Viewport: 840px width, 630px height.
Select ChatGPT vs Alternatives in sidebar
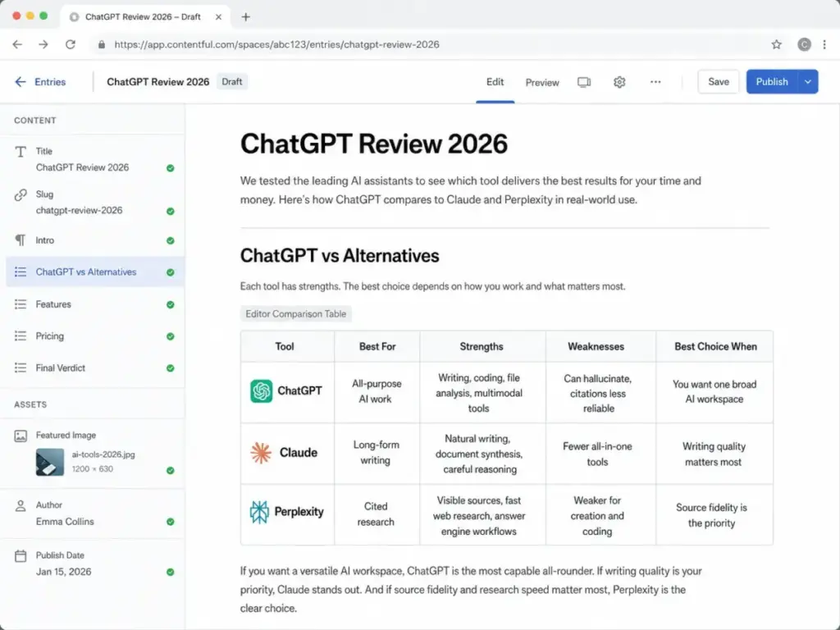95,272
